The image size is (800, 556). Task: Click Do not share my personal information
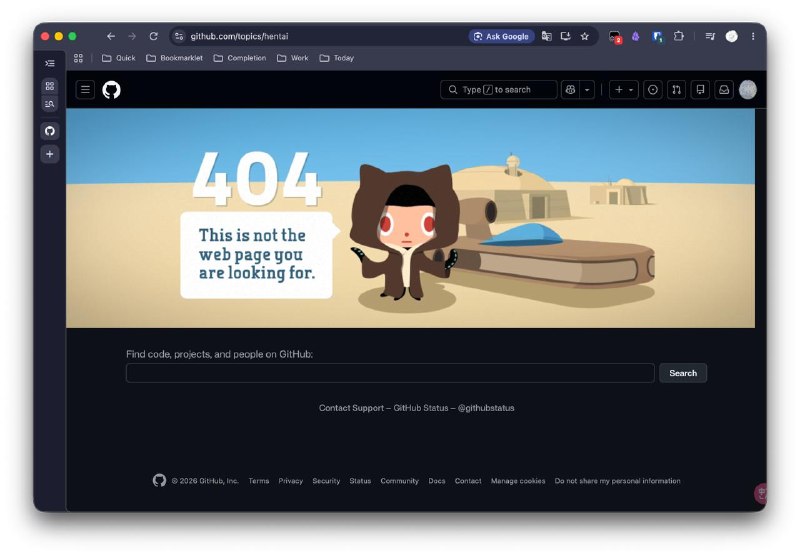[617, 481]
